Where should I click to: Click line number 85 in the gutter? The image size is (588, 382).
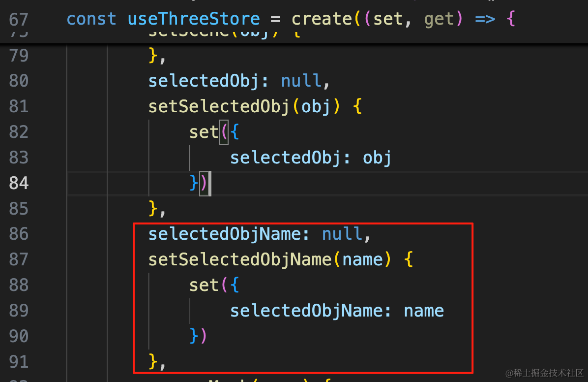[x=19, y=208]
